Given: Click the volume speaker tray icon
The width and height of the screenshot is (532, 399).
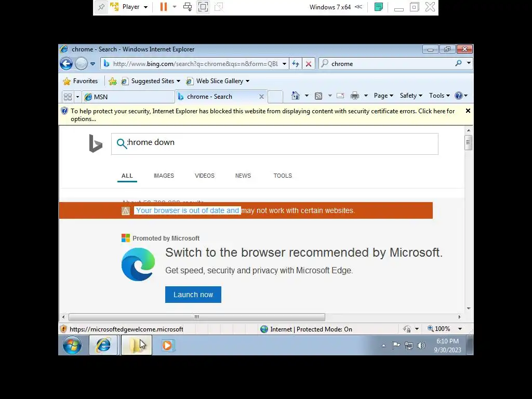Looking at the screenshot, I should click(x=421, y=345).
